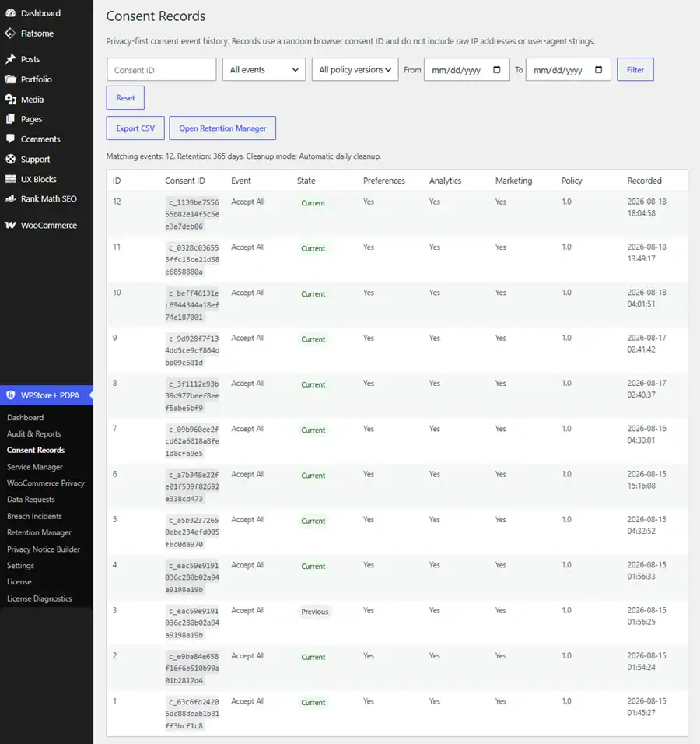Image resolution: width=700 pixels, height=744 pixels.
Task: Open the WPStore+ PDPA Dashboard submenu item
Action: pos(25,418)
